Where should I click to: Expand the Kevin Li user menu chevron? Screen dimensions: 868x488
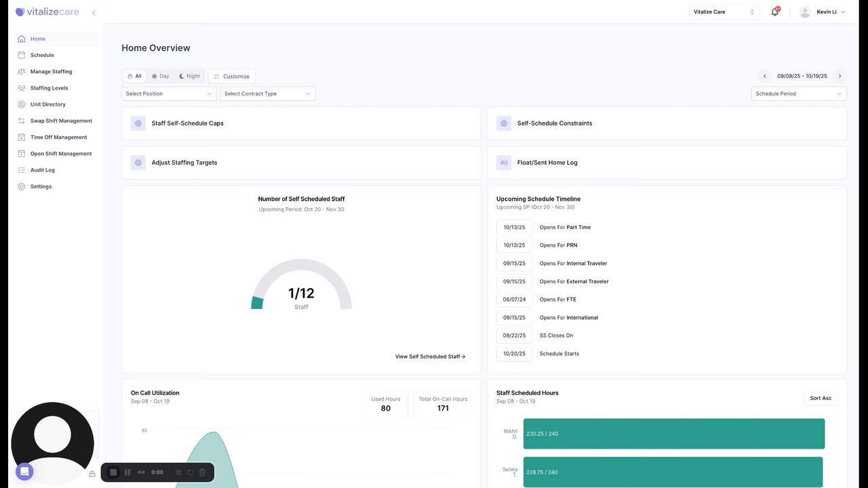(x=843, y=12)
